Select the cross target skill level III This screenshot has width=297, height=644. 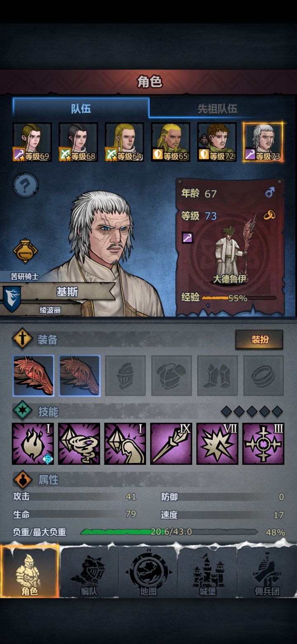tap(263, 443)
